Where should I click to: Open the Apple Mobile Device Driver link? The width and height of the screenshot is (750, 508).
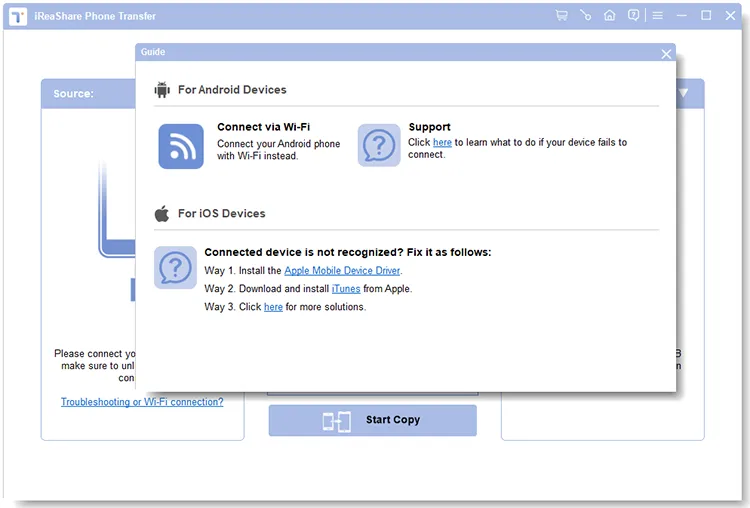pos(342,271)
